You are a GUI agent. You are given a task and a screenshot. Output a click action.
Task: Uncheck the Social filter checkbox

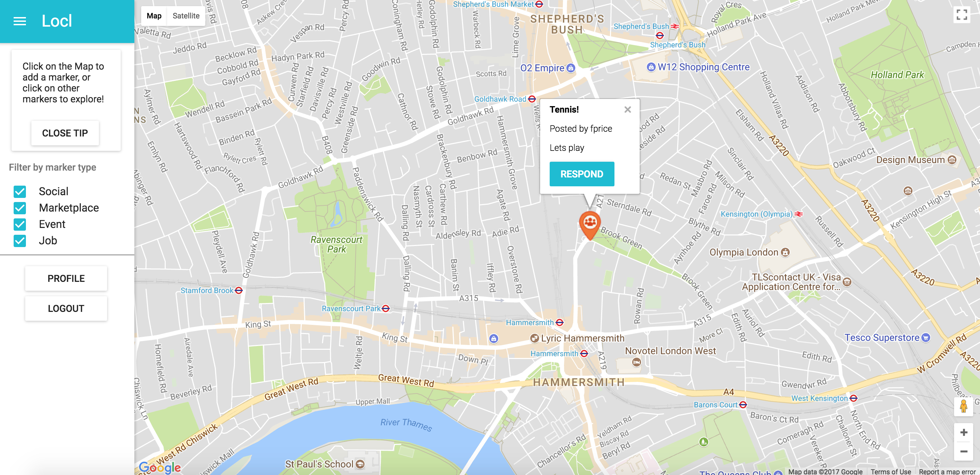click(20, 191)
